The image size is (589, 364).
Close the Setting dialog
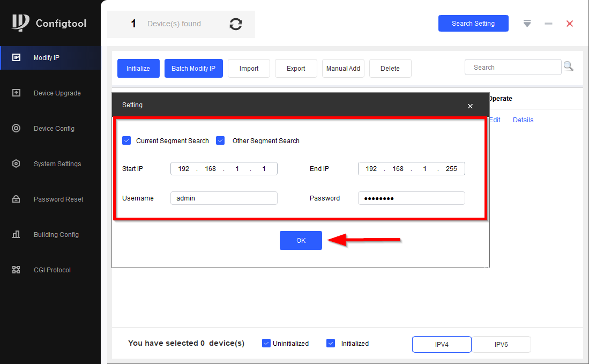(470, 106)
